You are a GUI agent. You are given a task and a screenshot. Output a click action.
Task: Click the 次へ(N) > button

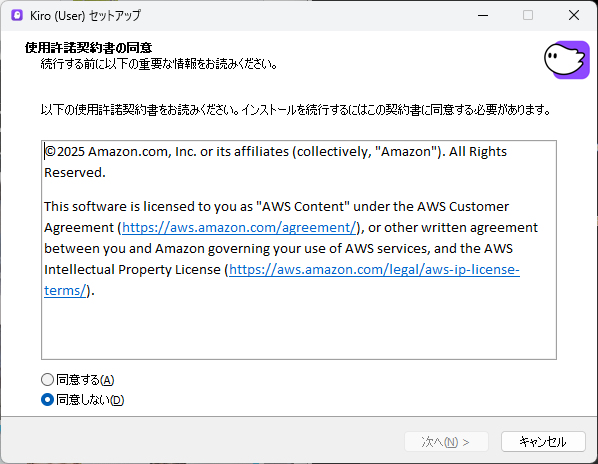coord(446,442)
